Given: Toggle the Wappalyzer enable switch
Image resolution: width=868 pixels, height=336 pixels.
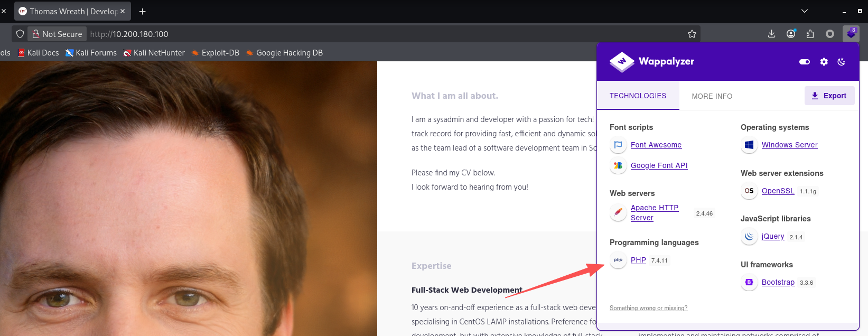Looking at the screenshot, I should click(x=804, y=62).
